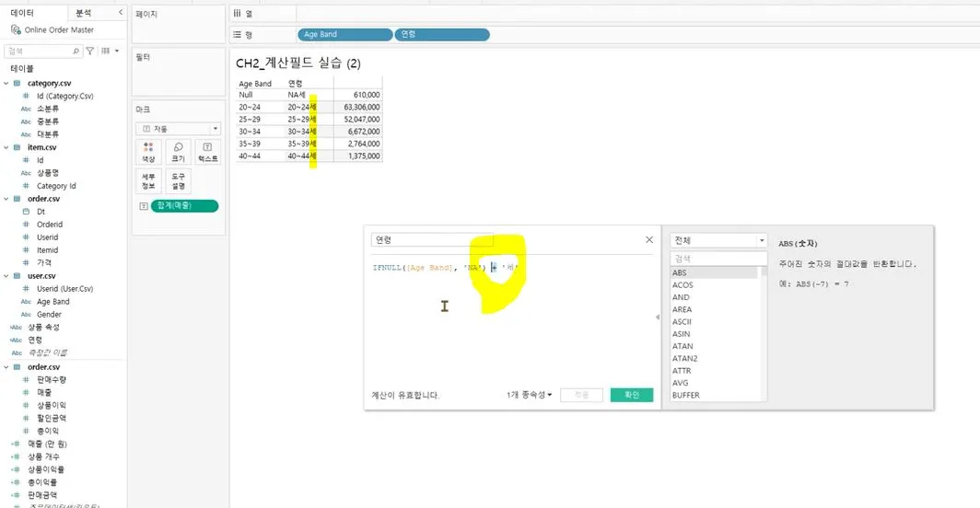Click the table icon of item.csv
Image resolution: width=980 pixels, height=508 pixels.
tap(17, 147)
